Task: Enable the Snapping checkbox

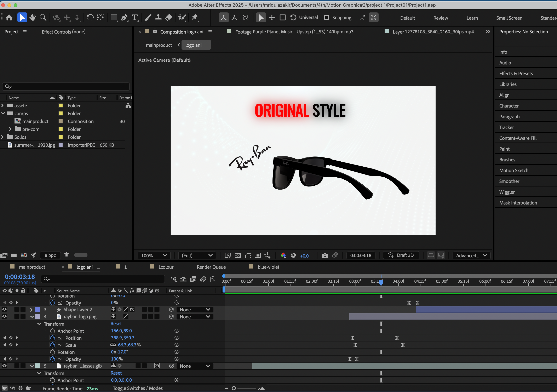Action: (x=326, y=17)
